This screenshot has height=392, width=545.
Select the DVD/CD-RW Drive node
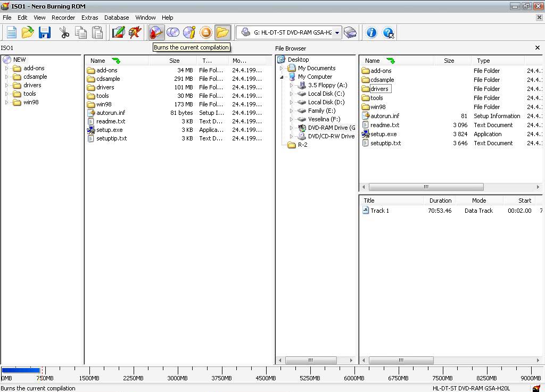tap(331, 137)
